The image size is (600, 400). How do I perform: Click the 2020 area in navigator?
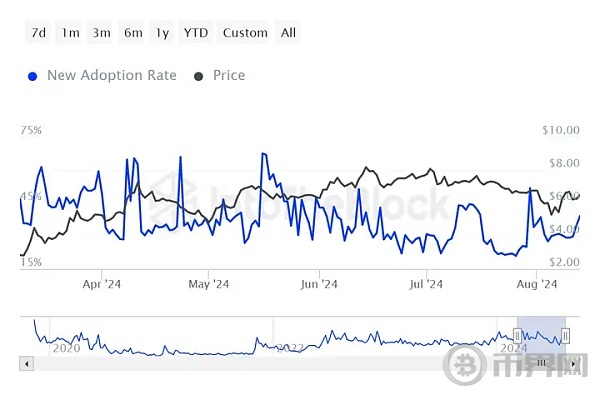click(x=66, y=347)
